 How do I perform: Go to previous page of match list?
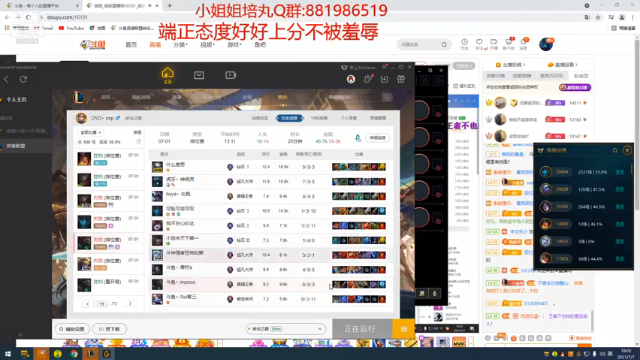pyautogui.click(x=87, y=304)
